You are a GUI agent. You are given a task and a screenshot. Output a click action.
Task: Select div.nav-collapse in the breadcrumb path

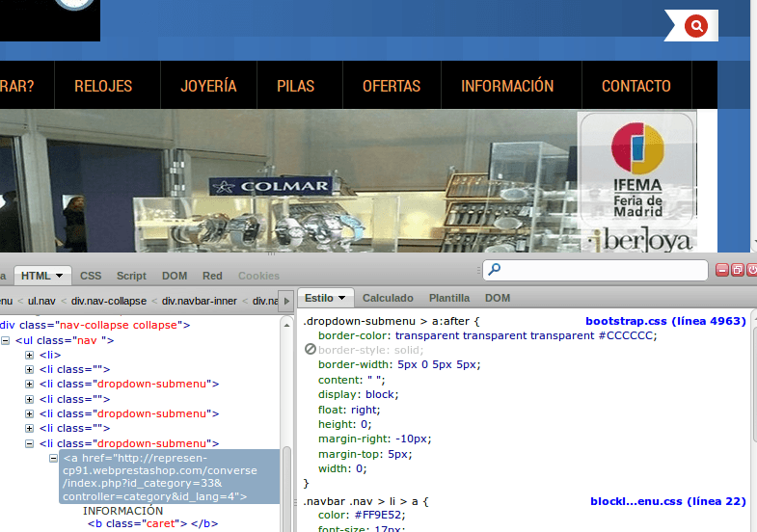(x=109, y=301)
